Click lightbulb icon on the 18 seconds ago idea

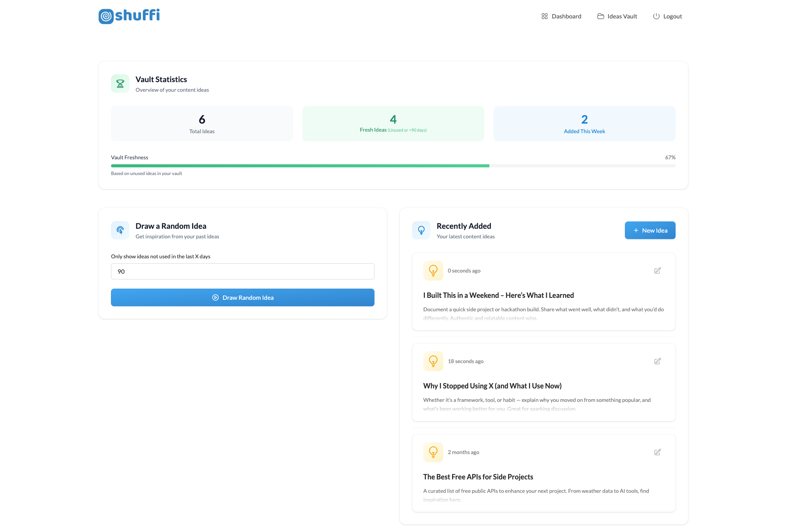point(433,361)
